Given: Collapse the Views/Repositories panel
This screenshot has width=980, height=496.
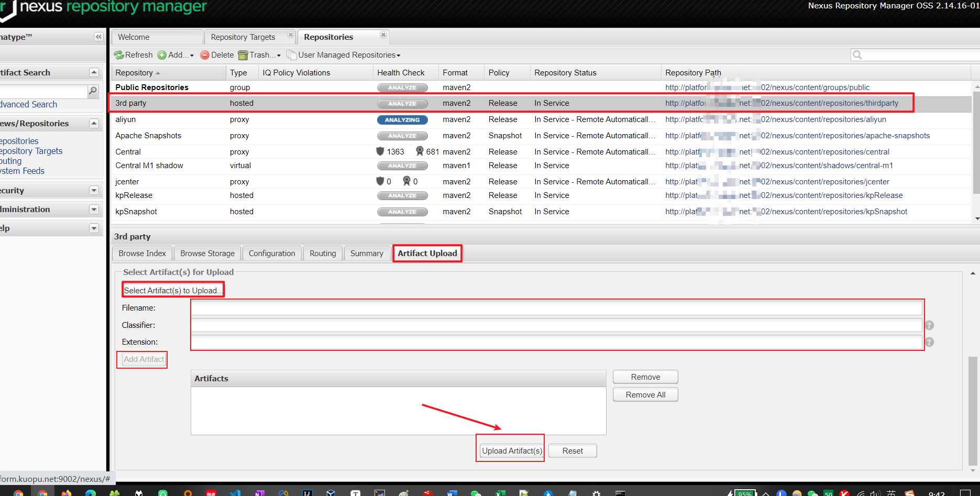Looking at the screenshot, I should click(x=94, y=123).
